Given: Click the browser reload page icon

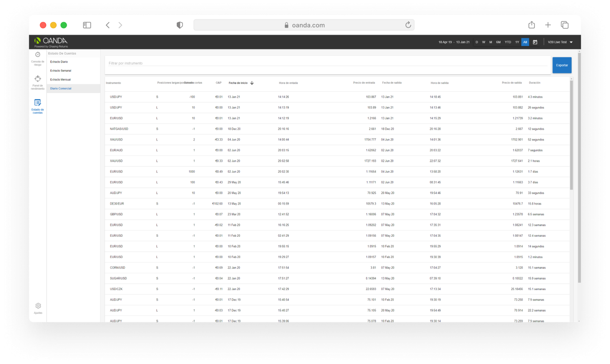Looking at the screenshot, I should coord(408,25).
